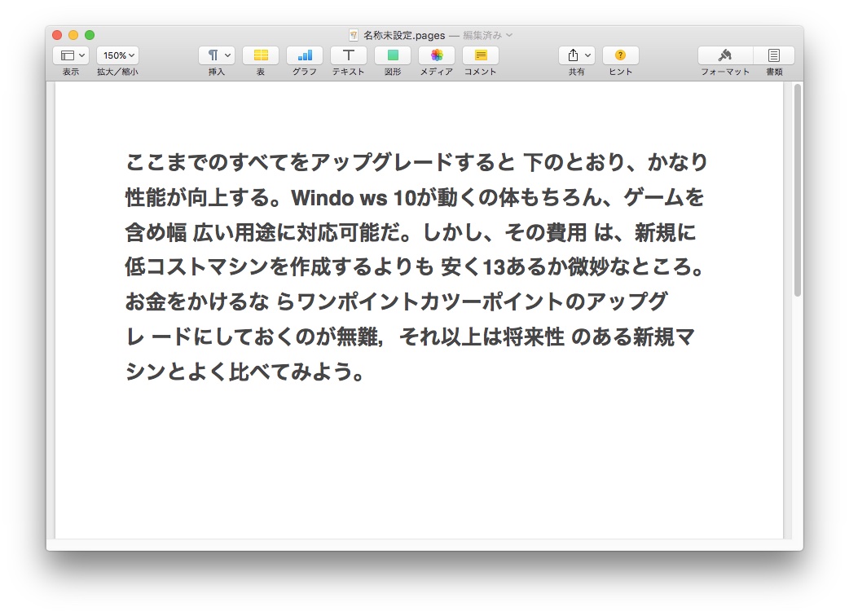Click the グラフ chart icon

coord(304,55)
